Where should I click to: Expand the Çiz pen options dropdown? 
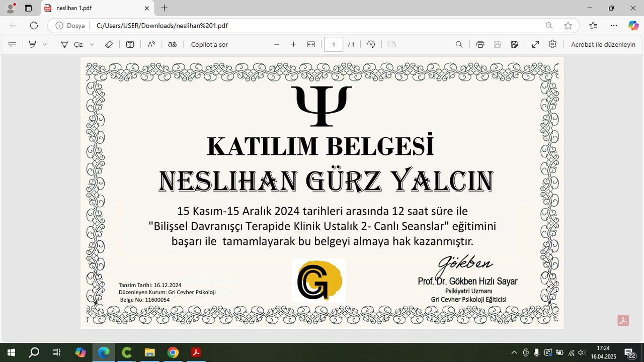(x=92, y=44)
